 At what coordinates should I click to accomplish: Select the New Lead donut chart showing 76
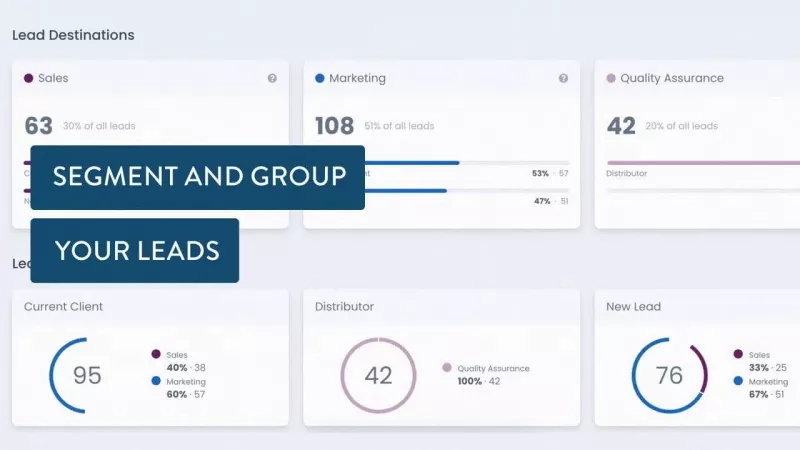tap(669, 376)
